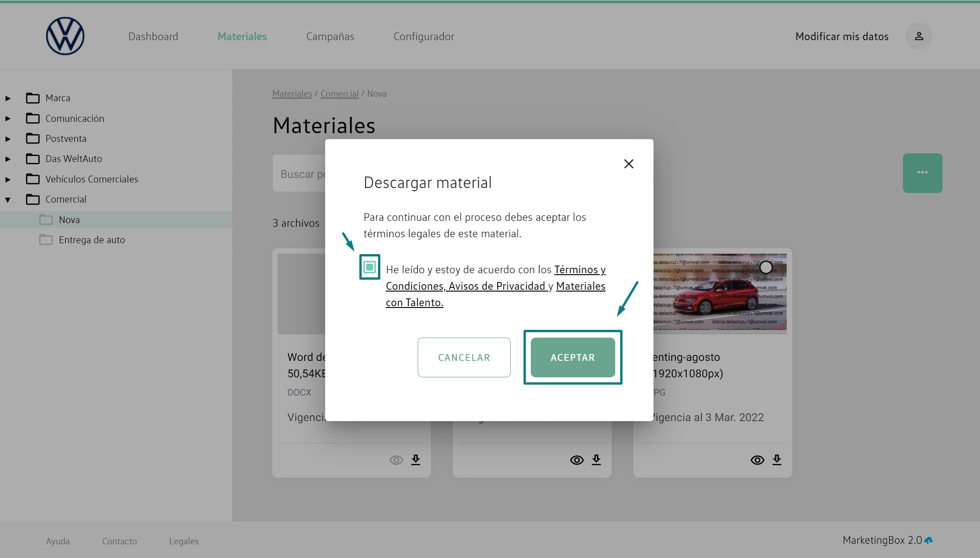Preview the renting-agosto image with eye icon
980x558 pixels.
[757, 460]
